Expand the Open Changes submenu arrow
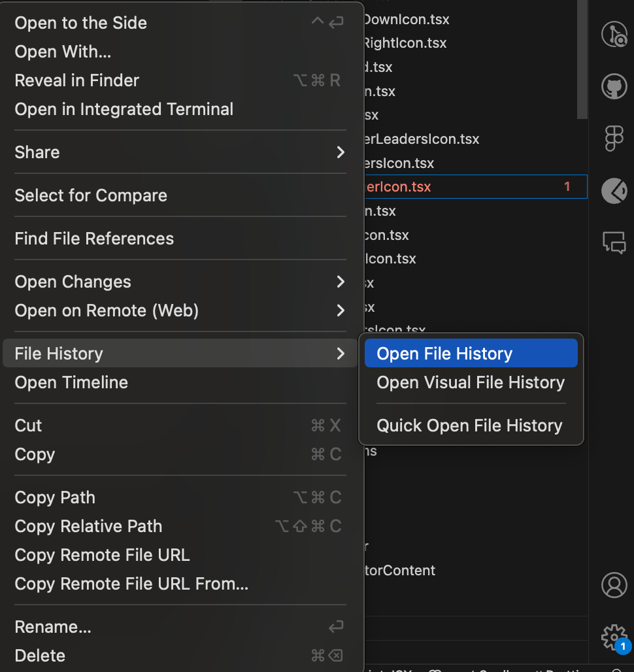 (340, 282)
